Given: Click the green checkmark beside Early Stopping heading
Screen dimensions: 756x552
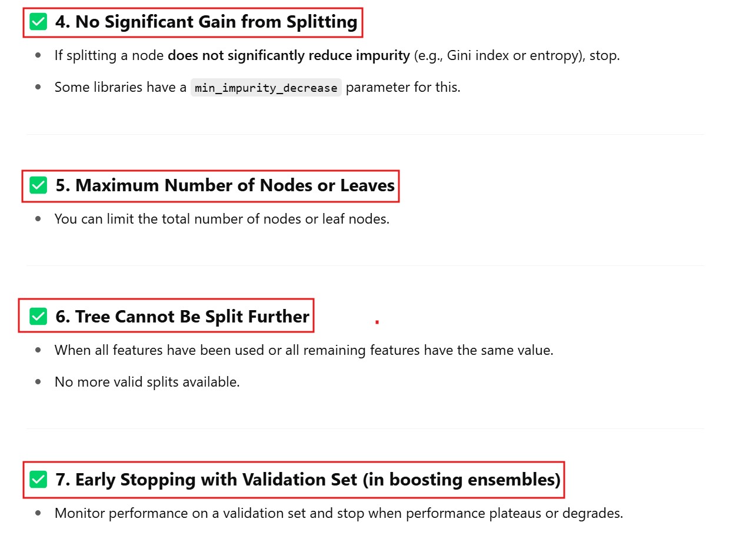Looking at the screenshot, I should coord(38,480).
